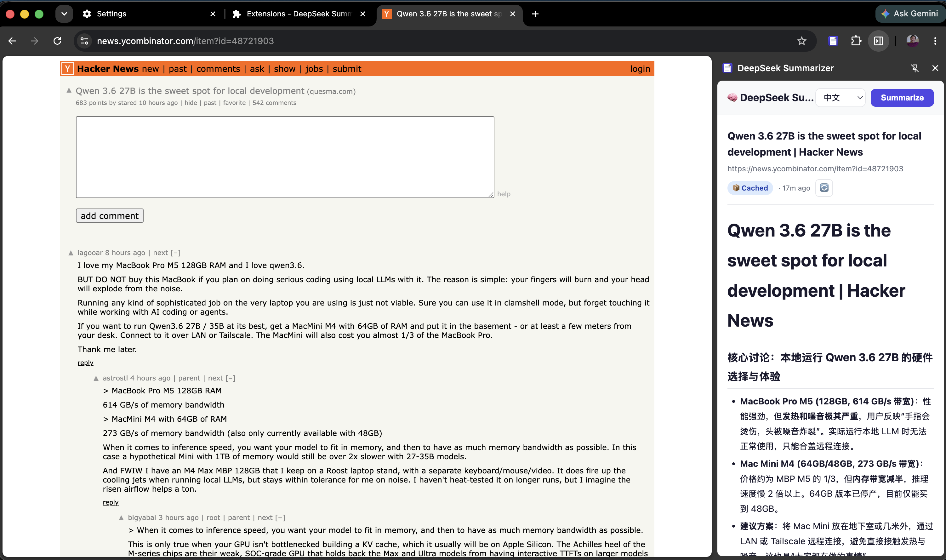Click the Summarize button

(902, 98)
